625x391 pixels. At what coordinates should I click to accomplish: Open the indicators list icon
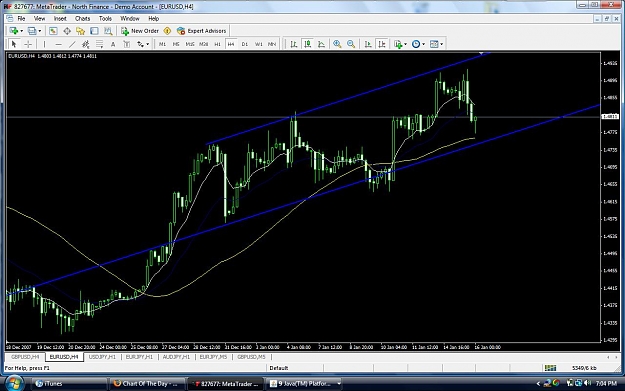pos(398,44)
